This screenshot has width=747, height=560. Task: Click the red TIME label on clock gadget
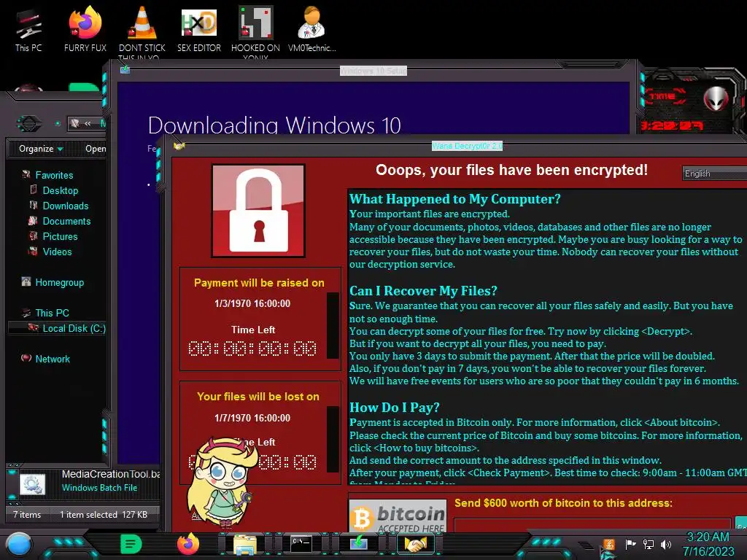(x=664, y=96)
